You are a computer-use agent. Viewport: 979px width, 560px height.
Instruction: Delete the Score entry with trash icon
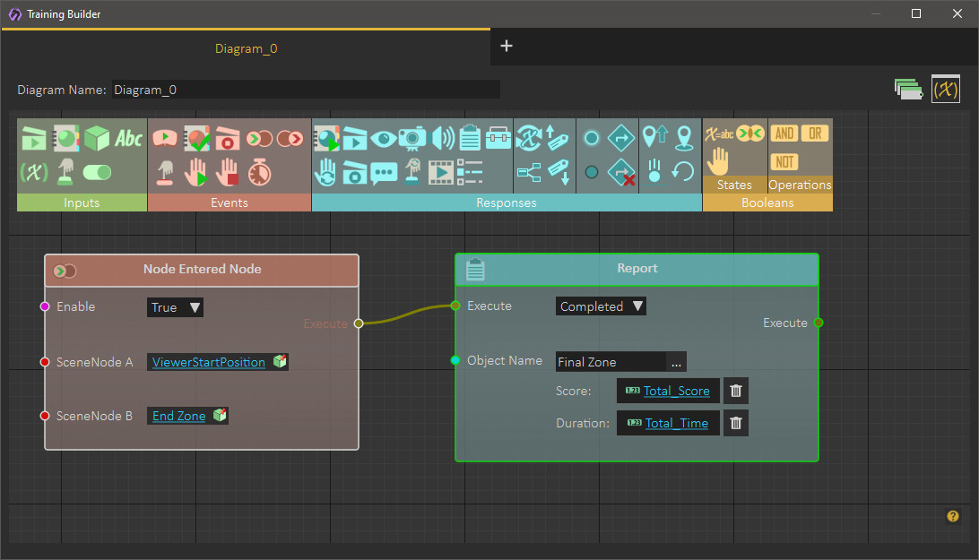[x=736, y=391]
